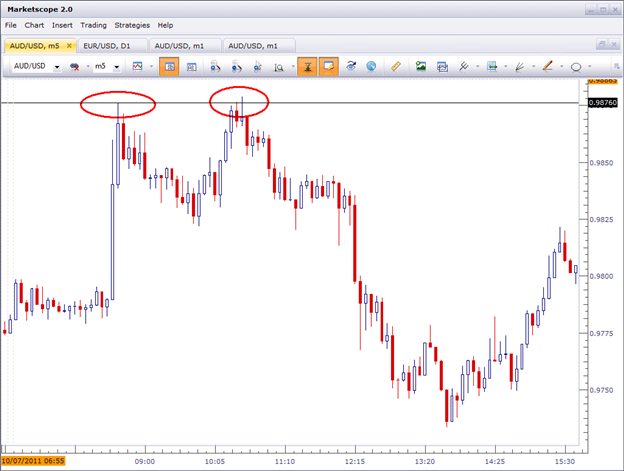Open the Trading menu

pyautogui.click(x=94, y=25)
